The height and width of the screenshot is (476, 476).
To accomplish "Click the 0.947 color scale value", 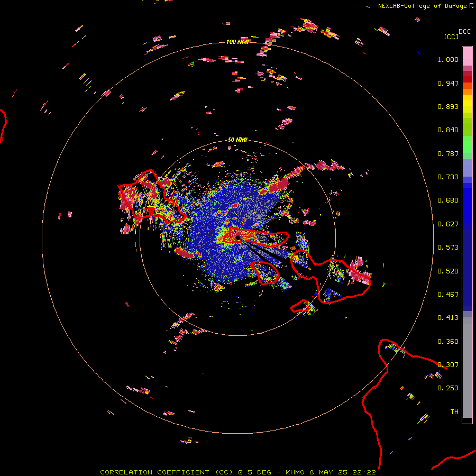I will [x=448, y=83].
